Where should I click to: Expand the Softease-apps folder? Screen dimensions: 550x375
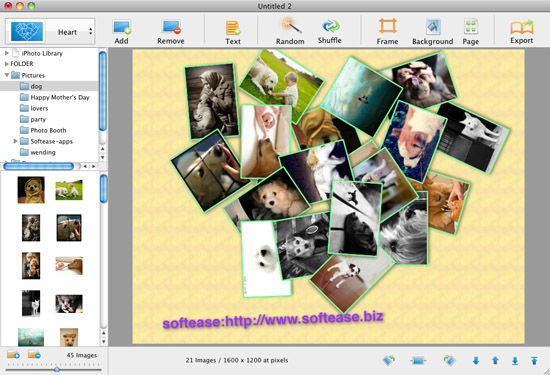(x=15, y=141)
